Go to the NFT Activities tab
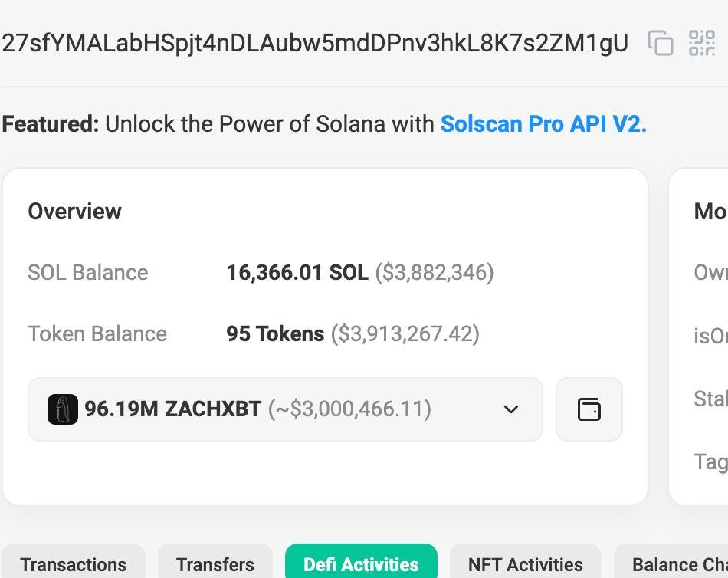The image size is (728, 578). (x=525, y=565)
